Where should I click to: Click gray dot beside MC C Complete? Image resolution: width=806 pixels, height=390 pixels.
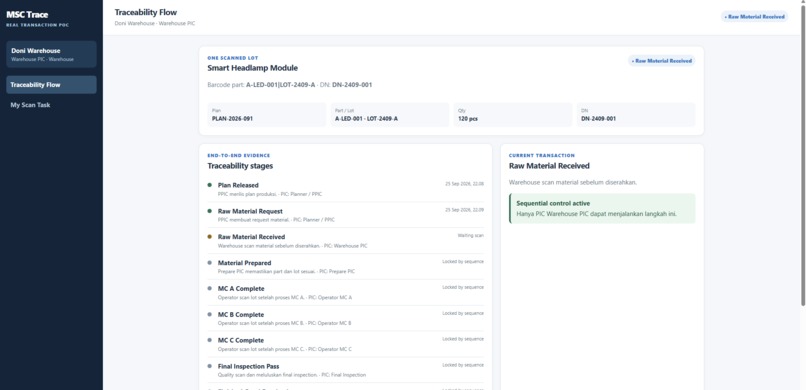coord(210,340)
